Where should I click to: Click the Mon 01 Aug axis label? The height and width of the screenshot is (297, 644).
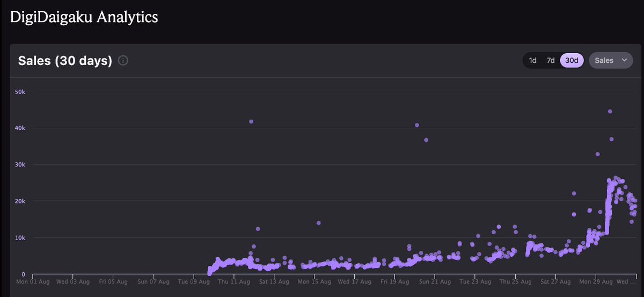point(33,281)
